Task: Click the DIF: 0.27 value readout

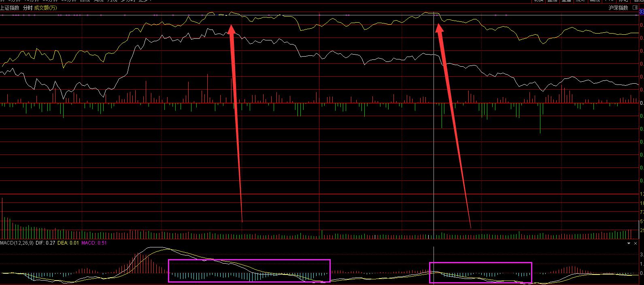Action: [45, 243]
